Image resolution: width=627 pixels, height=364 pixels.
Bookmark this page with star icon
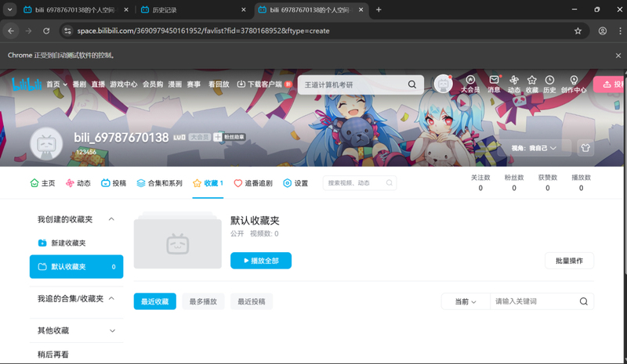point(578,31)
